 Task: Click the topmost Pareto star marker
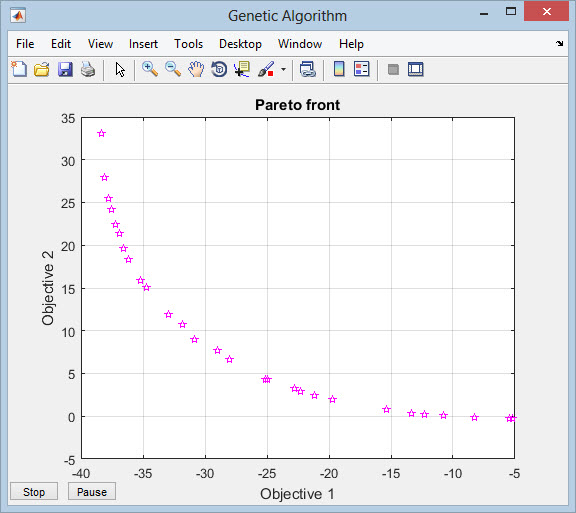(102, 133)
